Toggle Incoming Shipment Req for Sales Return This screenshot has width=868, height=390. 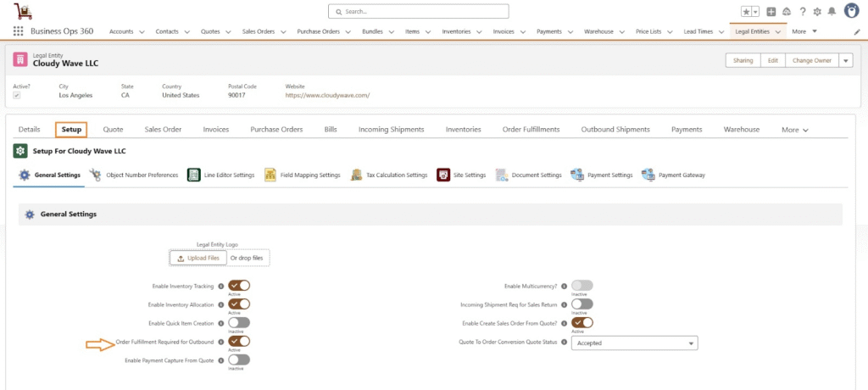(582, 304)
